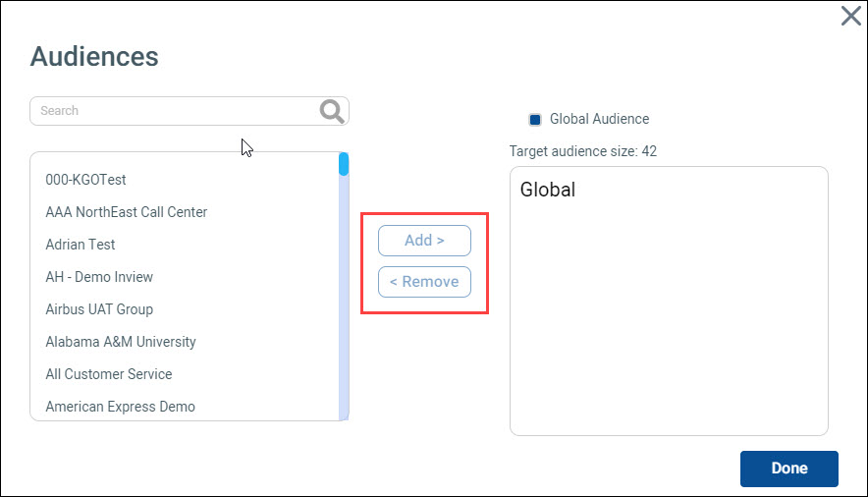Screen dimensions: 868x497
Task: Select AH - Demo Inview audience
Action: (x=99, y=277)
